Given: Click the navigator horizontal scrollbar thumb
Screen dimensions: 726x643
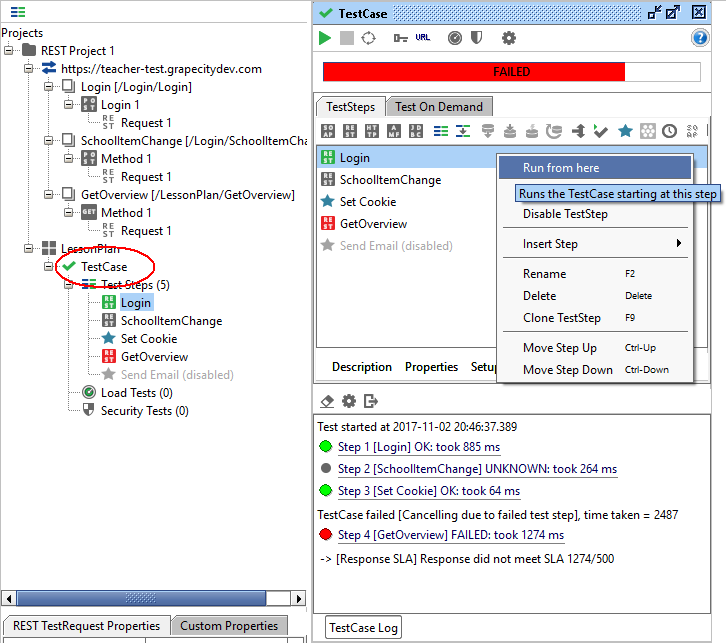Looking at the screenshot, I should coord(141,599).
